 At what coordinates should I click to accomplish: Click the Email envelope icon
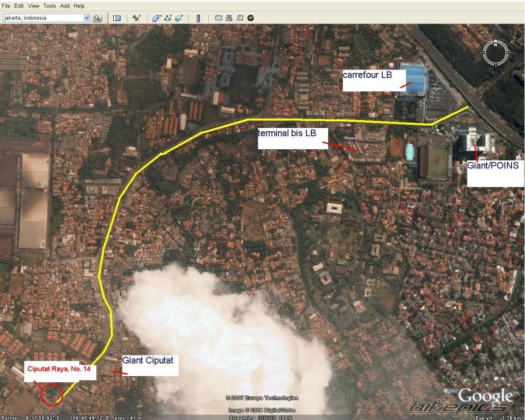(x=219, y=17)
